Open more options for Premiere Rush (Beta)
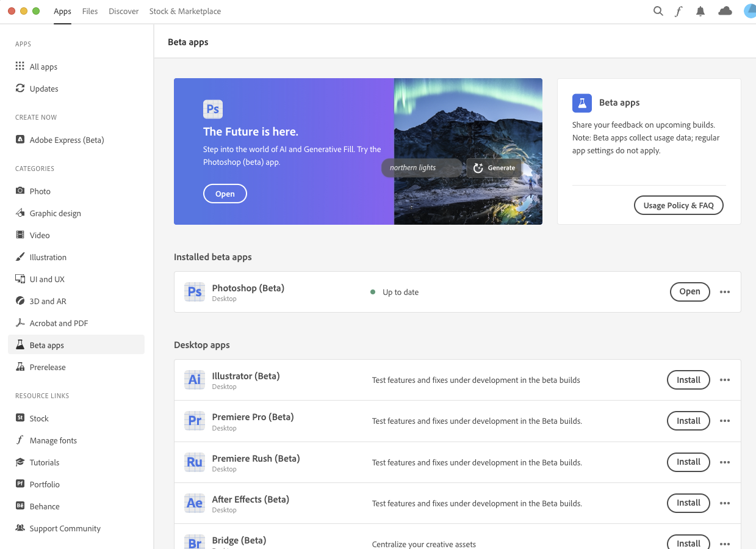 point(725,462)
